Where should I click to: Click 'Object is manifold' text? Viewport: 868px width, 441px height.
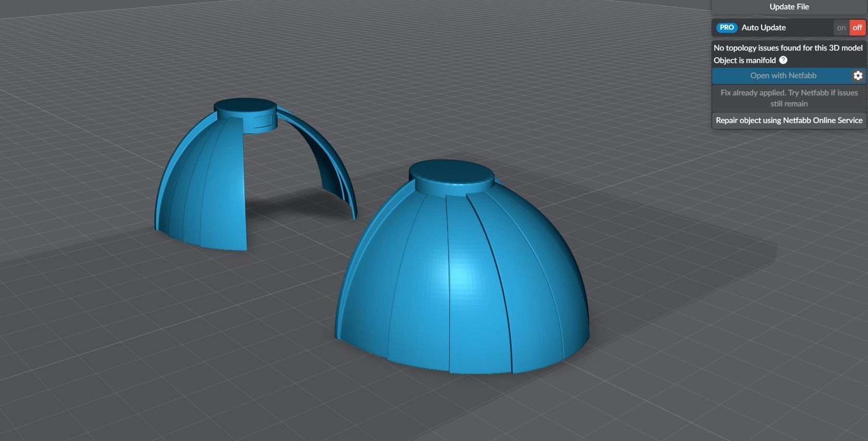[x=745, y=60]
